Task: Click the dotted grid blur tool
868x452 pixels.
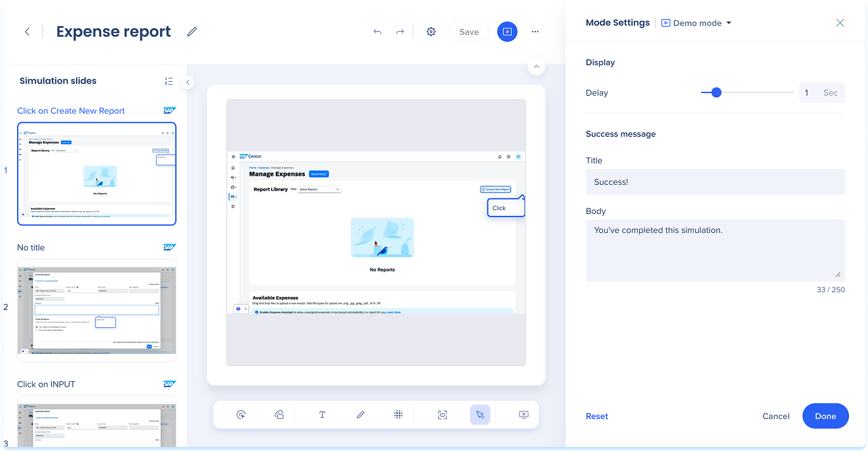Action: point(398,415)
